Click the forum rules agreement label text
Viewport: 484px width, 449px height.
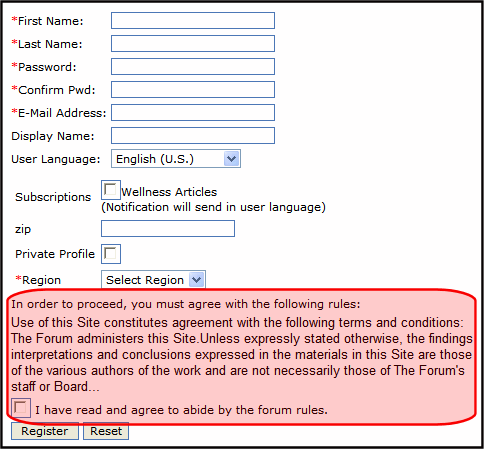pos(181,410)
